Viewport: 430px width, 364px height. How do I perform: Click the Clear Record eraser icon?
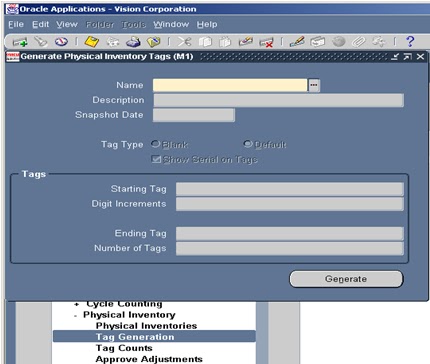[x=246, y=42]
